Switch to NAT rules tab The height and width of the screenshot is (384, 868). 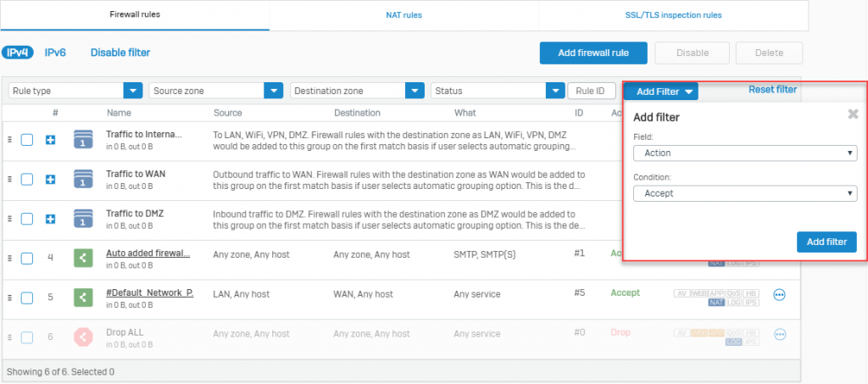point(404,15)
